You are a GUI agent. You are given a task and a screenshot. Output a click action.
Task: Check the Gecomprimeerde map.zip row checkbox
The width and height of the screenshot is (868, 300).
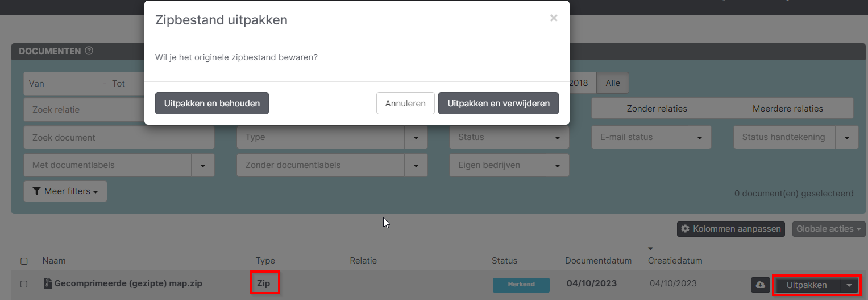point(24,284)
